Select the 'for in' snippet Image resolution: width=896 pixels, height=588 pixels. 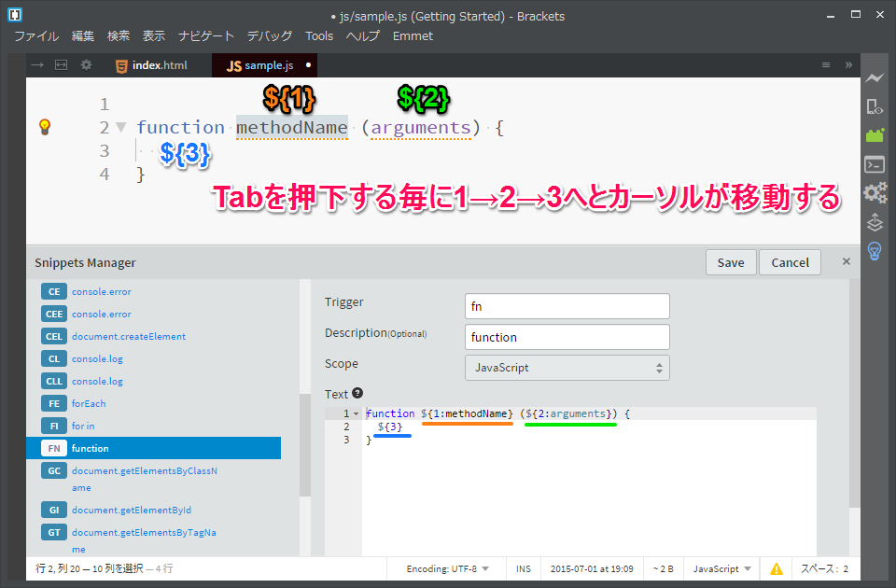[154, 426]
